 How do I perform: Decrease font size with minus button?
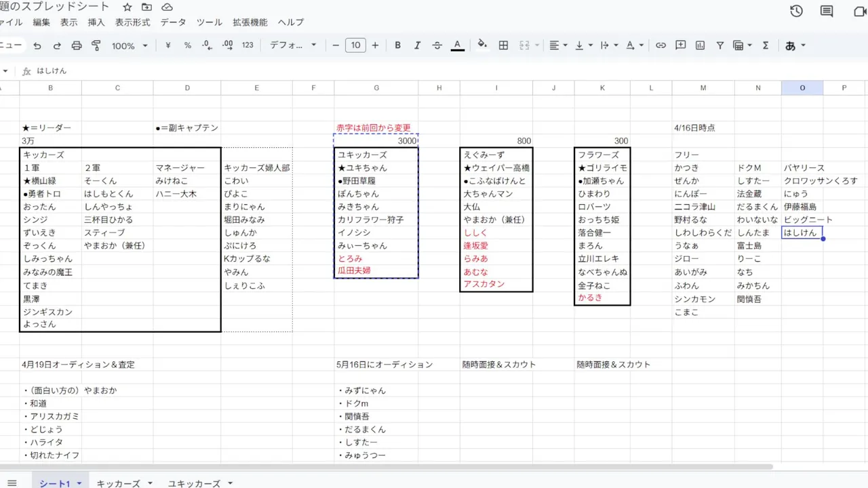pos(336,45)
